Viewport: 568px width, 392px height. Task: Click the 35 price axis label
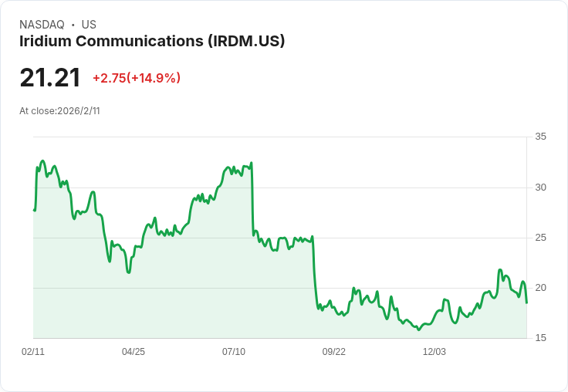[x=540, y=137]
